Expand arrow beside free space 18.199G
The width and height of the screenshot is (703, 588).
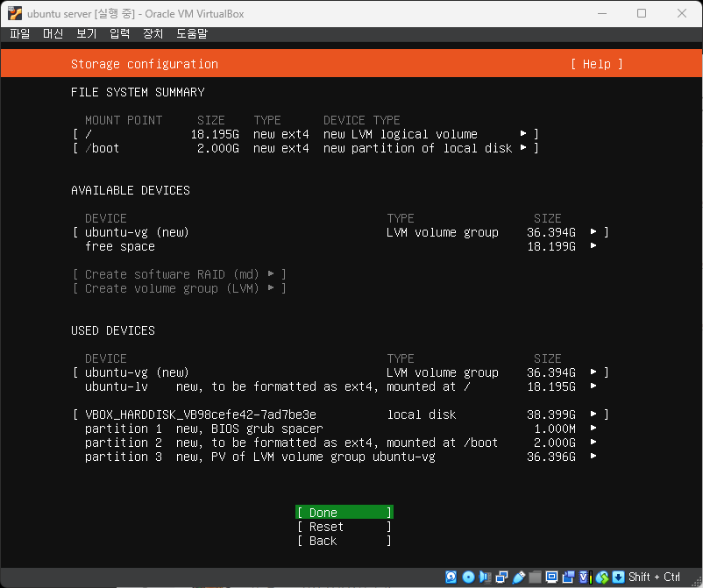(593, 245)
